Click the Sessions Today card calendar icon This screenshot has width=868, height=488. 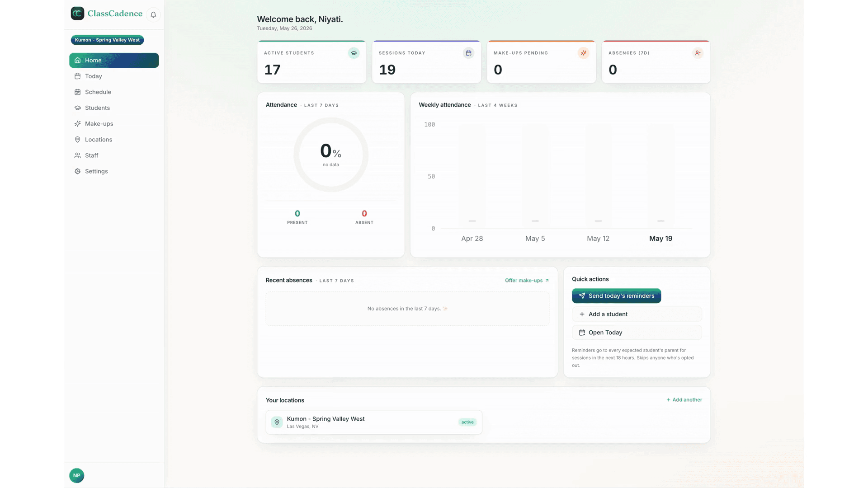(469, 53)
